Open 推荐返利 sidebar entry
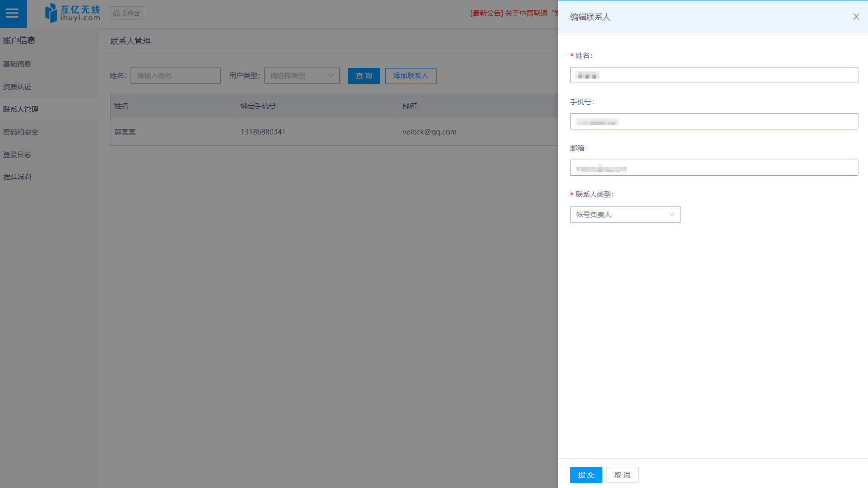The width and height of the screenshot is (868, 488). click(17, 177)
